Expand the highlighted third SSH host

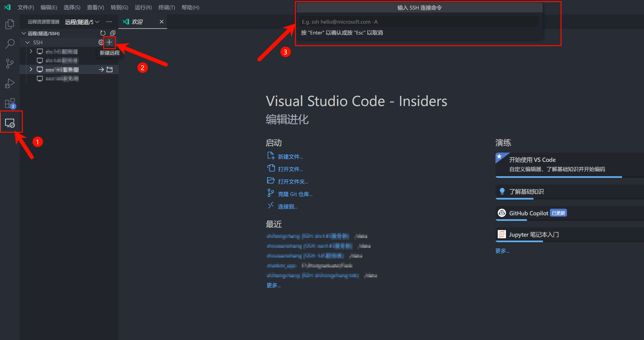(31, 69)
